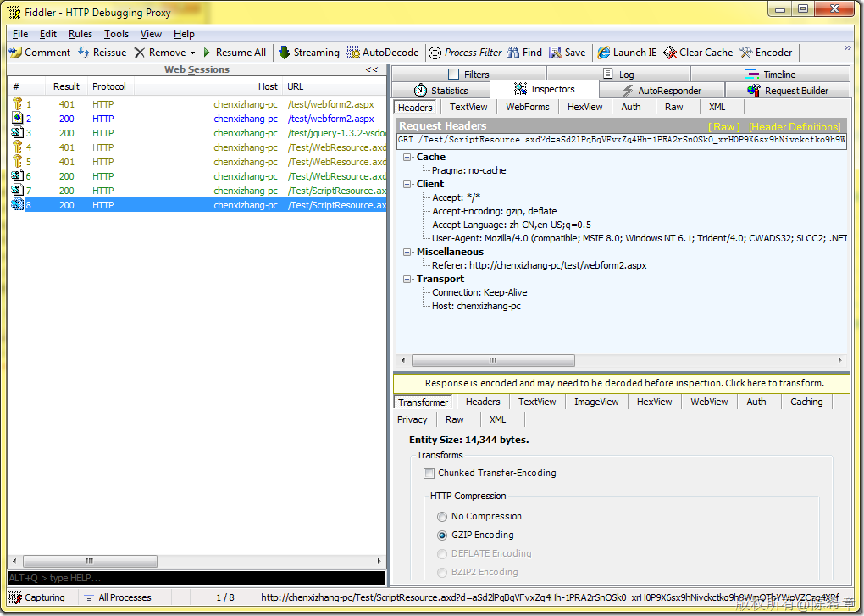Collapse the Cache header group
864x616 pixels.
407,157
